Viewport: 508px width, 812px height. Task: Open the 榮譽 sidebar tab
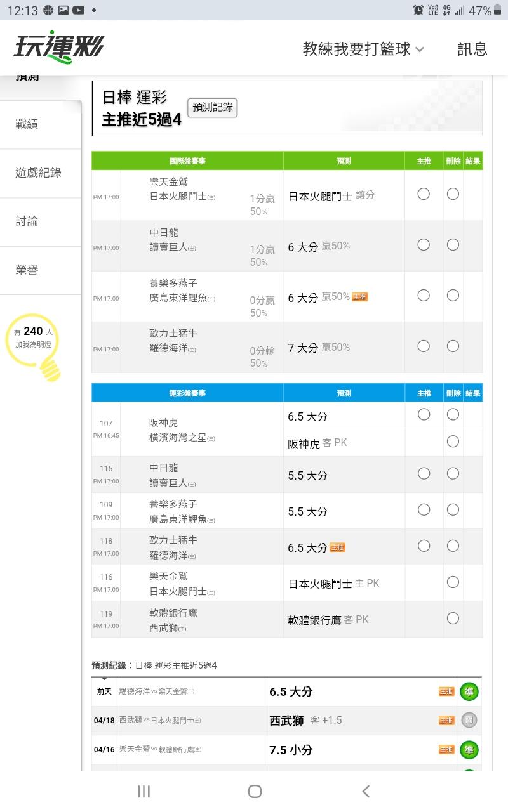(27, 270)
